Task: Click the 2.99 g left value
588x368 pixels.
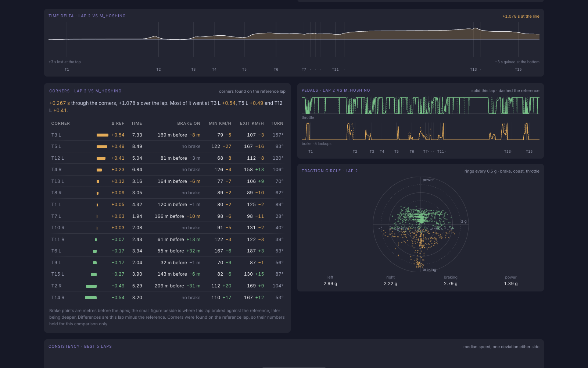Action: tap(330, 284)
